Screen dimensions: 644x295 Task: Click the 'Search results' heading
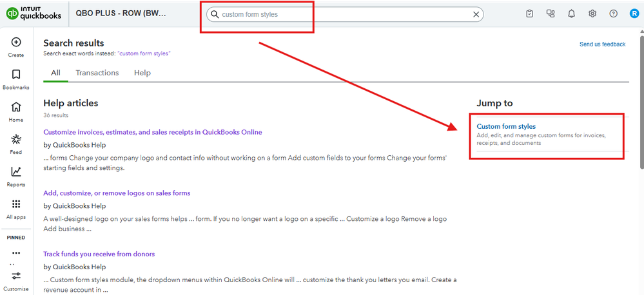pyautogui.click(x=74, y=43)
